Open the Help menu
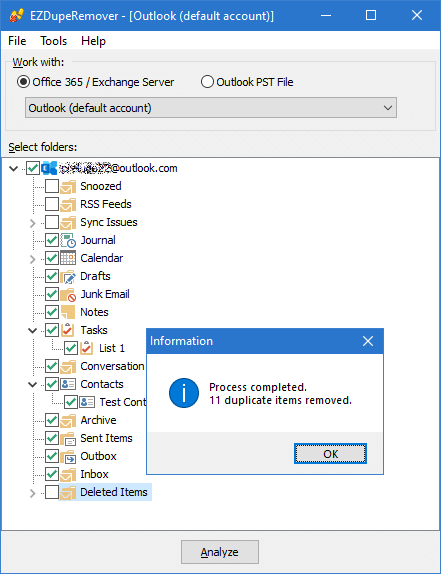The image size is (441, 574). click(x=93, y=41)
